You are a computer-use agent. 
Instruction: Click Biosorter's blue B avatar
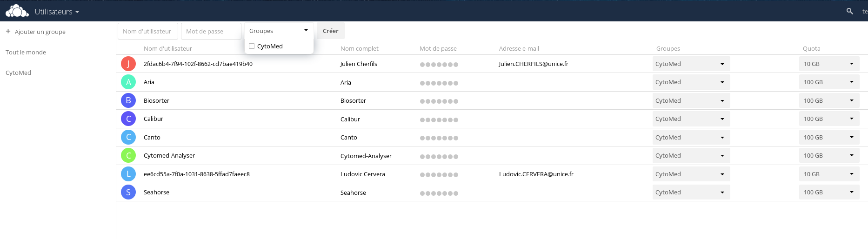[128, 100]
